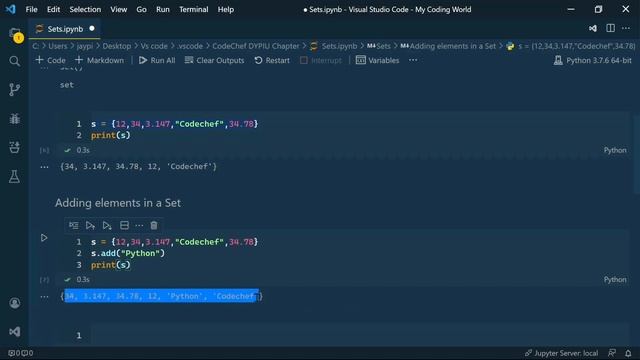Click the VS Code logo in title bar

11,9
